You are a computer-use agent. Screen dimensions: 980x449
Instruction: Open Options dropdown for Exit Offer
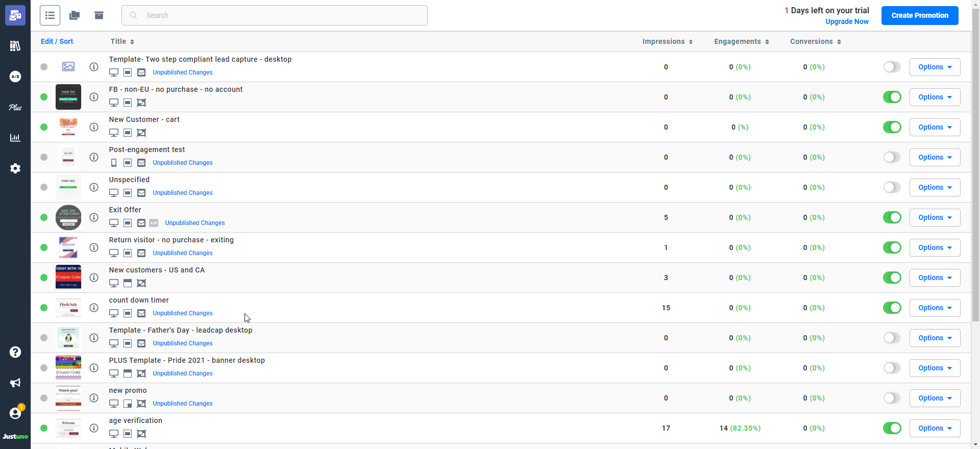point(935,217)
